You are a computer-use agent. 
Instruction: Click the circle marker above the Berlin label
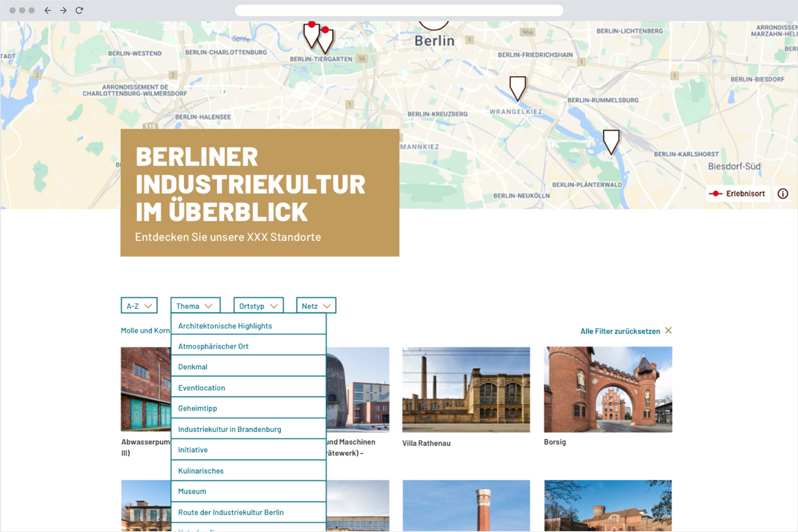[x=434, y=22]
